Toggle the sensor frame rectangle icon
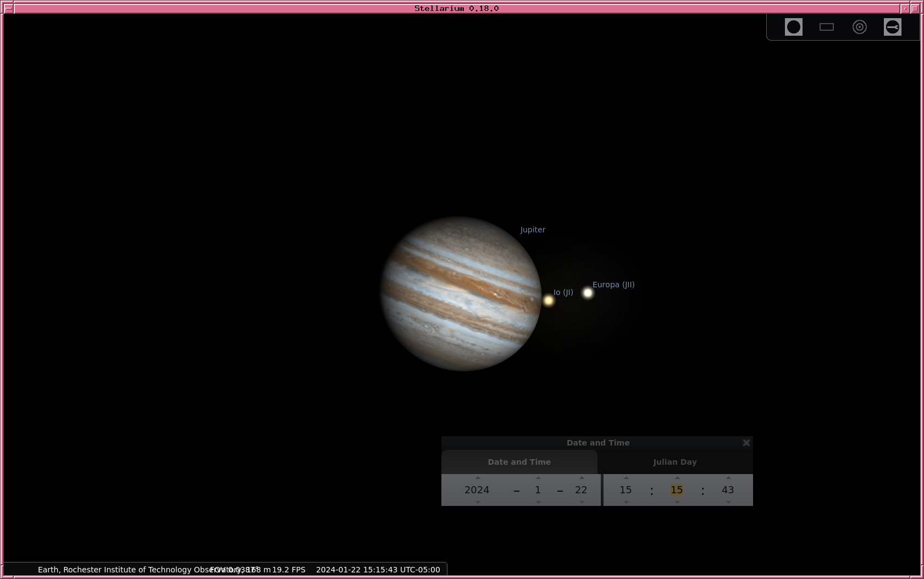Image resolution: width=924 pixels, height=579 pixels. 826,27
